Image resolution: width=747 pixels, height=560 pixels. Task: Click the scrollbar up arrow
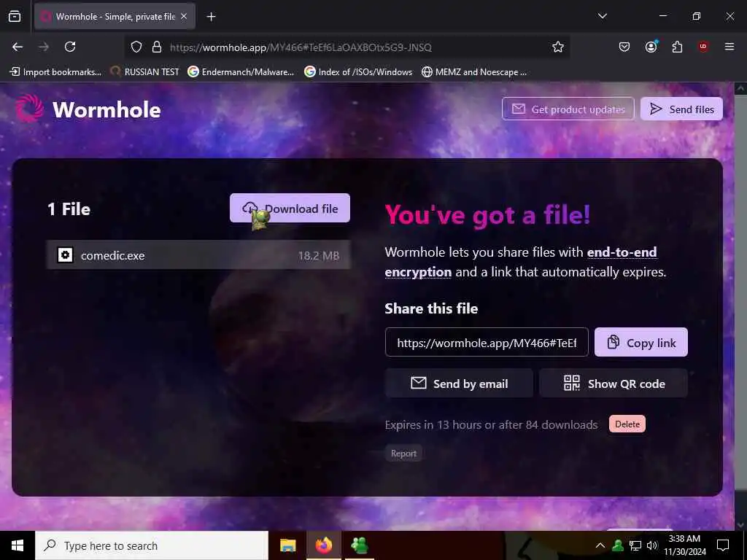(740, 88)
